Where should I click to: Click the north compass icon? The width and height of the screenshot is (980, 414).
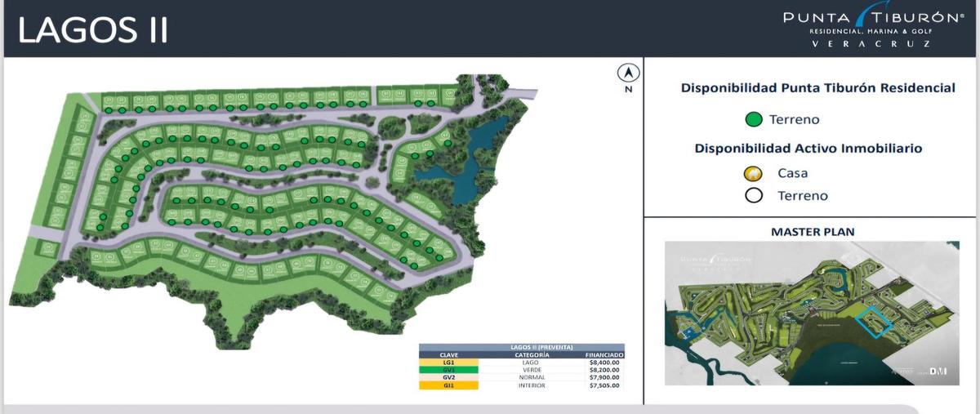pyautogui.click(x=628, y=73)
